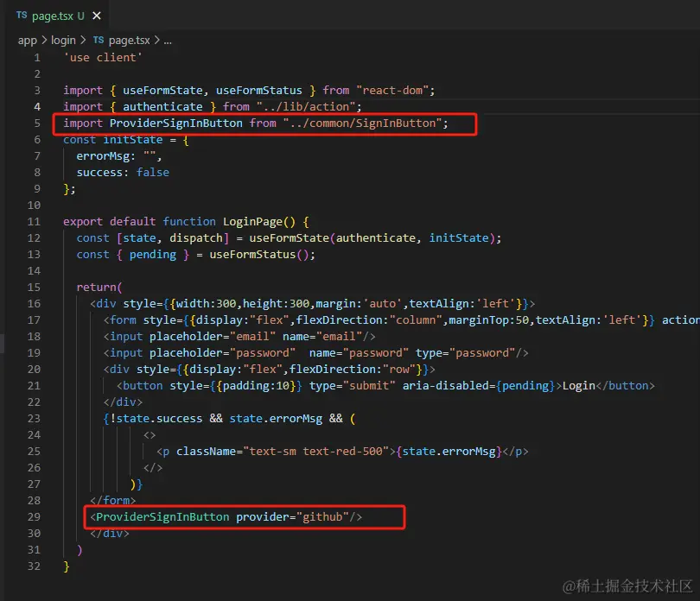Click 'initState' on the const declaration line
Screen dimensions: 700x601
(x=133, y=140)
